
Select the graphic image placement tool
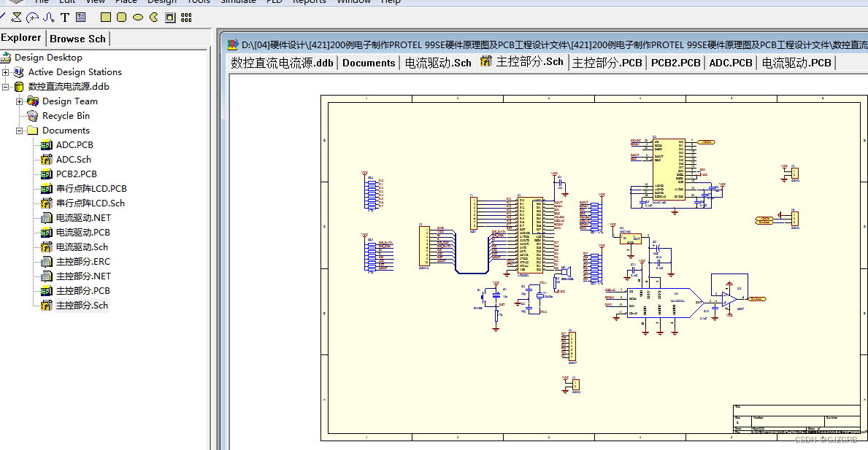click(x=169, y=17)
